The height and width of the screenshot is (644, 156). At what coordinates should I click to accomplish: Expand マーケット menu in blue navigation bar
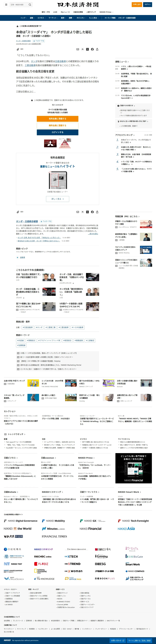click(x=53, y=18)
